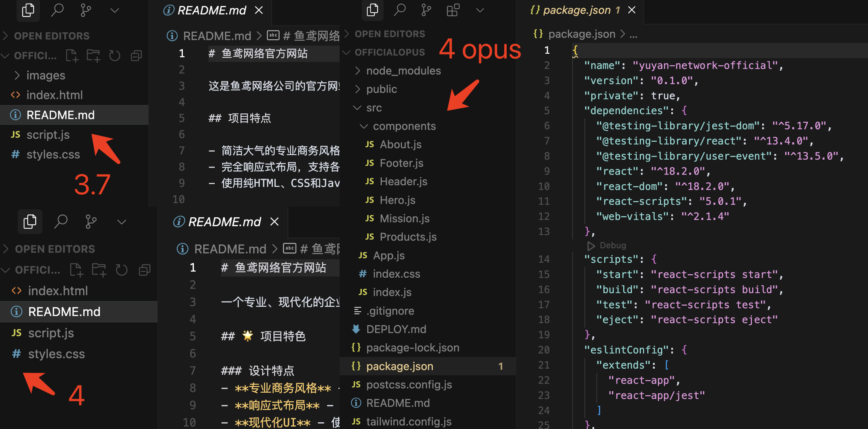Open tailwind.config.js file

point(408,421)
